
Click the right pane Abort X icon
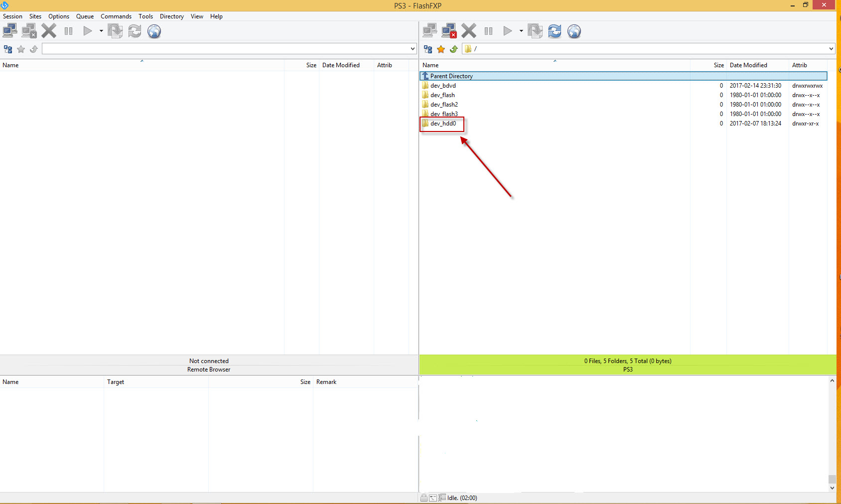(468, 31)
